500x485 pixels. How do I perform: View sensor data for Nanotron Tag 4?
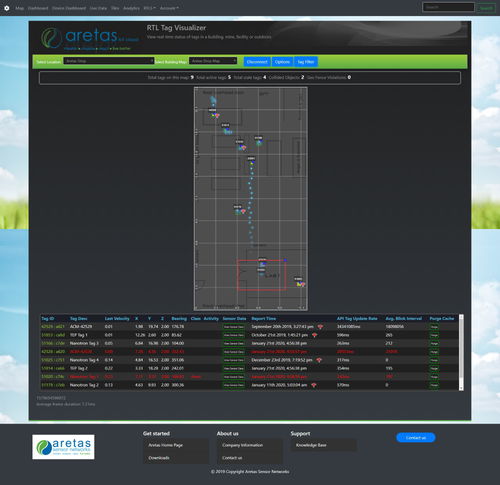click(234, 360)
